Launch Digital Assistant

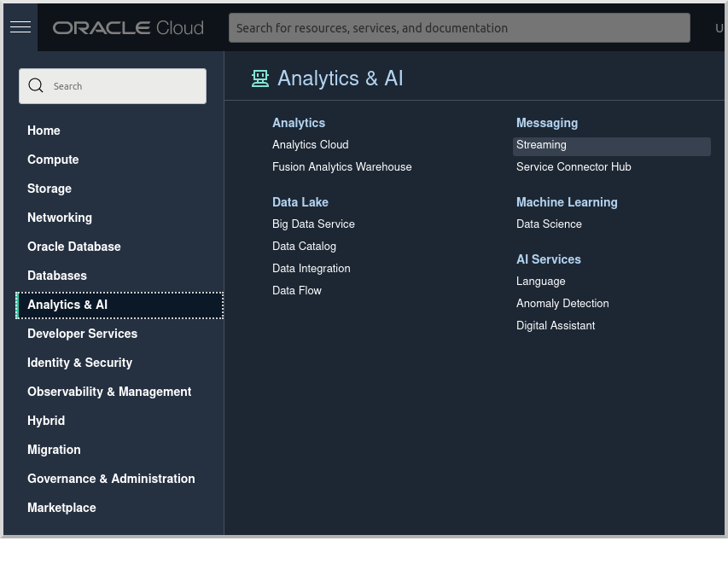[556, 326]
